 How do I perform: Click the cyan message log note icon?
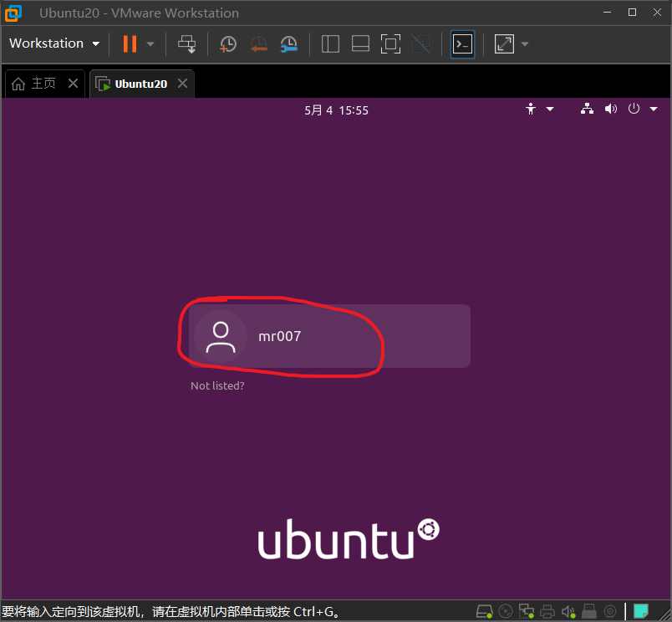click(641, 611)
